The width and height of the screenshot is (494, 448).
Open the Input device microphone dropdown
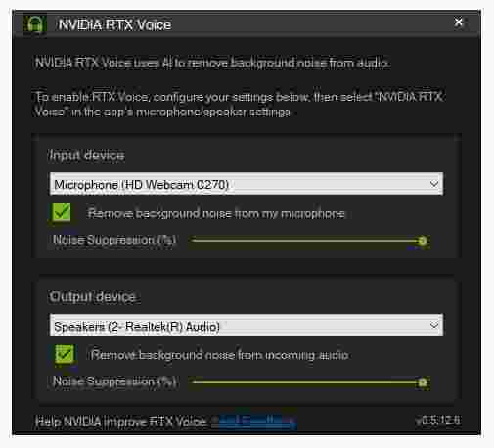point(247,184)
